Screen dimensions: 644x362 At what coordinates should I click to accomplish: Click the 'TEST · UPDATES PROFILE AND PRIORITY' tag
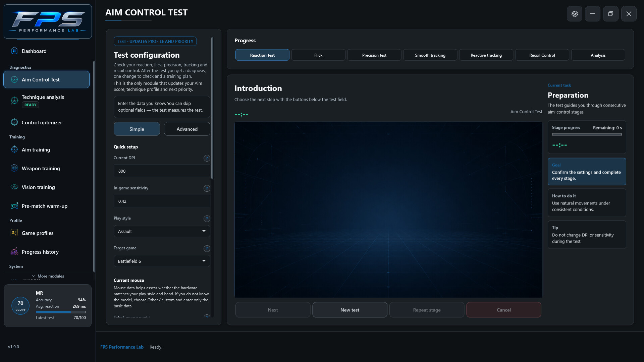click(x=155, y=41)
